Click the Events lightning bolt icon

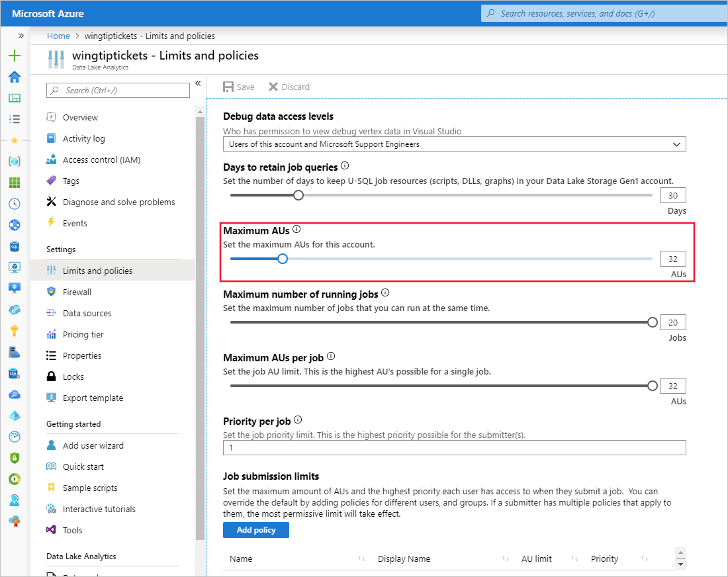51,222
